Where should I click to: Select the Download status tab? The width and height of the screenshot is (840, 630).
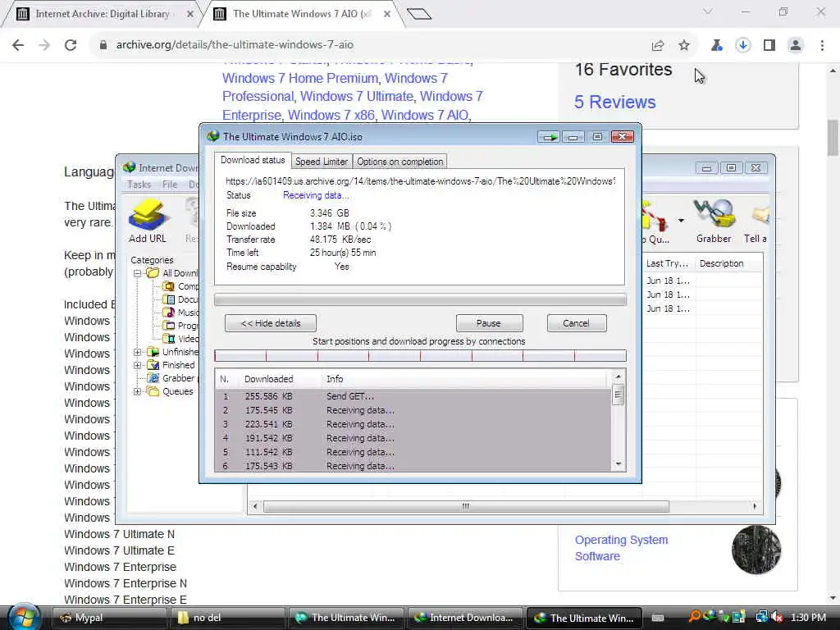[253, 160]
